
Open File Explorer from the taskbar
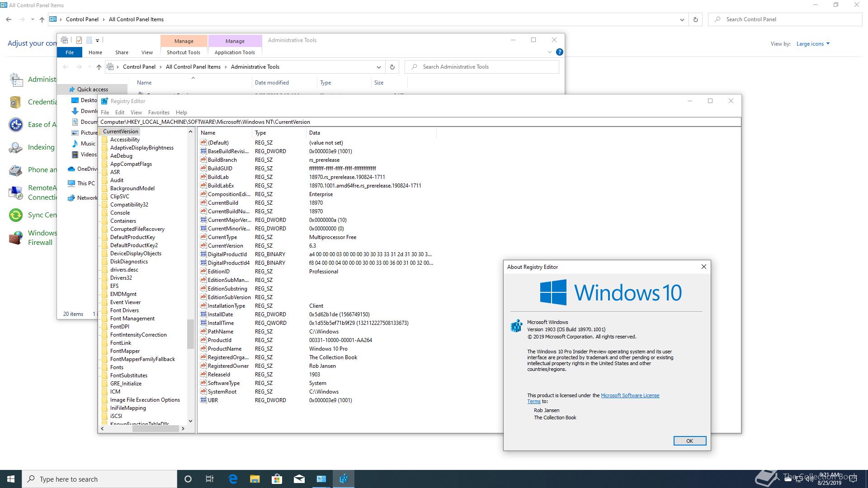pyautogui.click(x=255, y=479)
